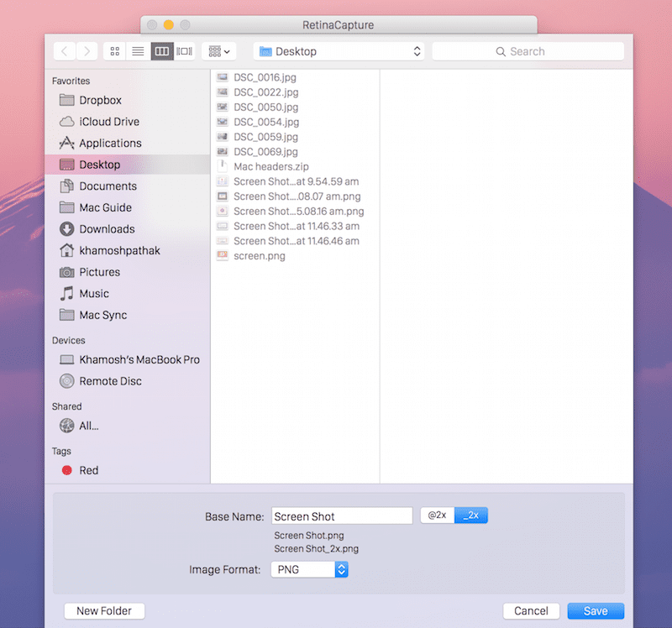Click the music note icon
The height and width of the screenshot is (628, 672).
(x=66, y=294)
